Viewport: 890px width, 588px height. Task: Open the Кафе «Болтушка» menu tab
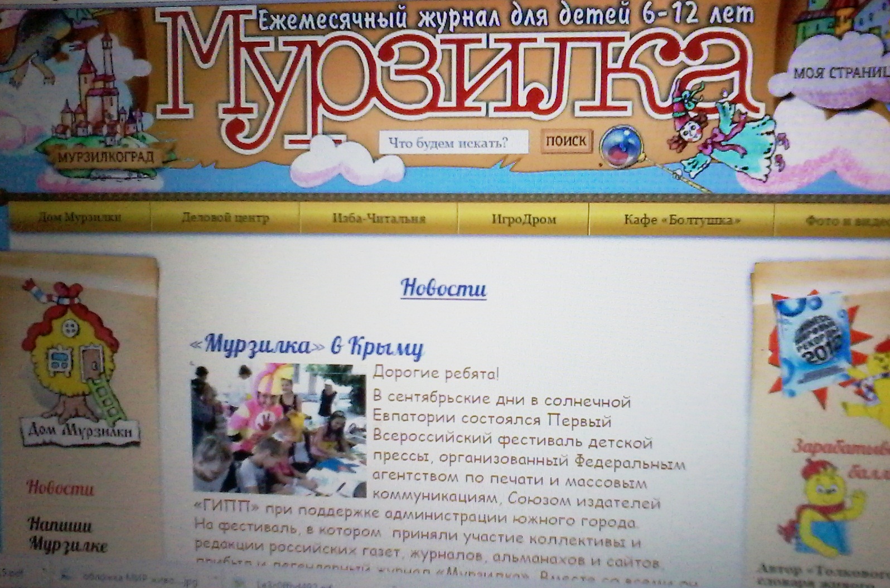(x=681, y=220)
